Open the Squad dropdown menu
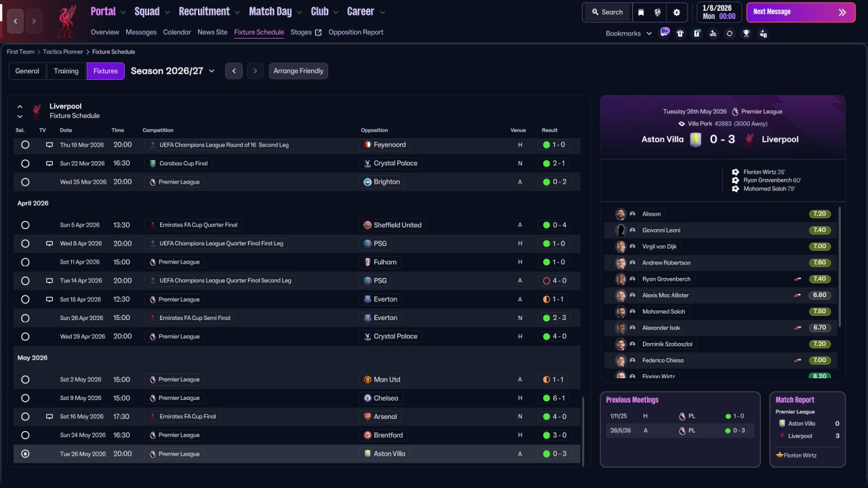The height and width of the screenshot is (488, 868). (x=152, y=12)
